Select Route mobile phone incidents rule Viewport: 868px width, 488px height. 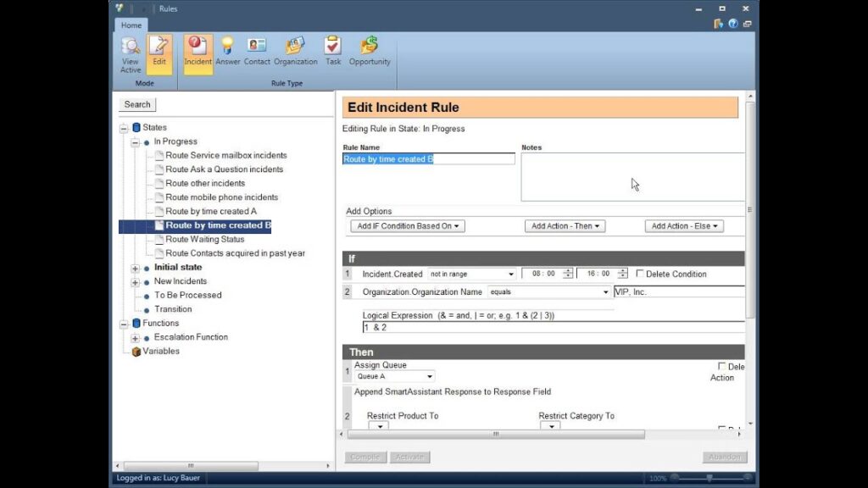coord(222,197)
